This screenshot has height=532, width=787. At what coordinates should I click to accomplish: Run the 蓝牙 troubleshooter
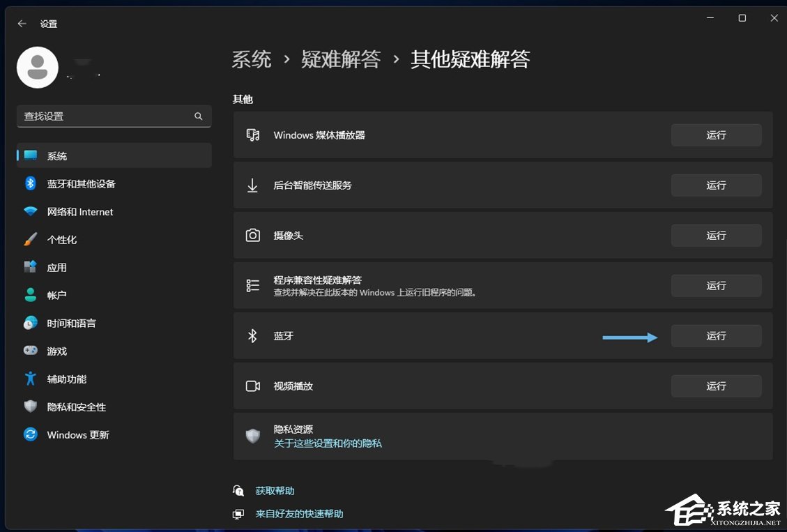point(716,335)
